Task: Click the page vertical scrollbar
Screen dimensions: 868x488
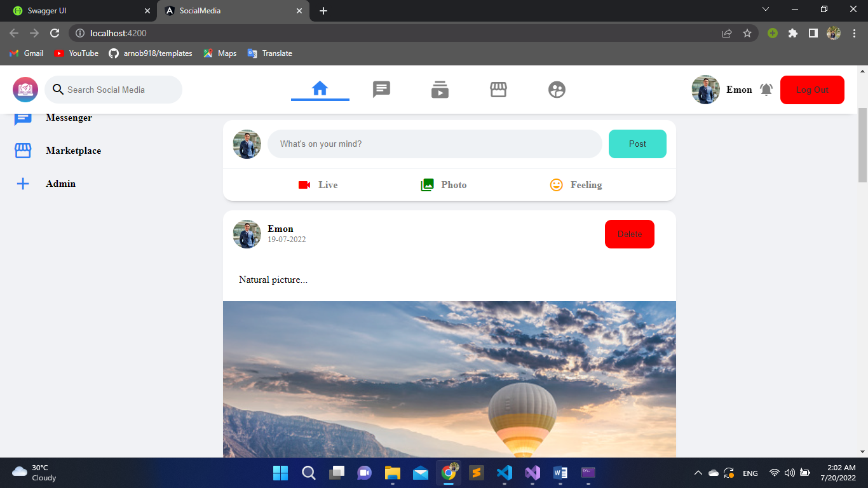Action: 862,145
